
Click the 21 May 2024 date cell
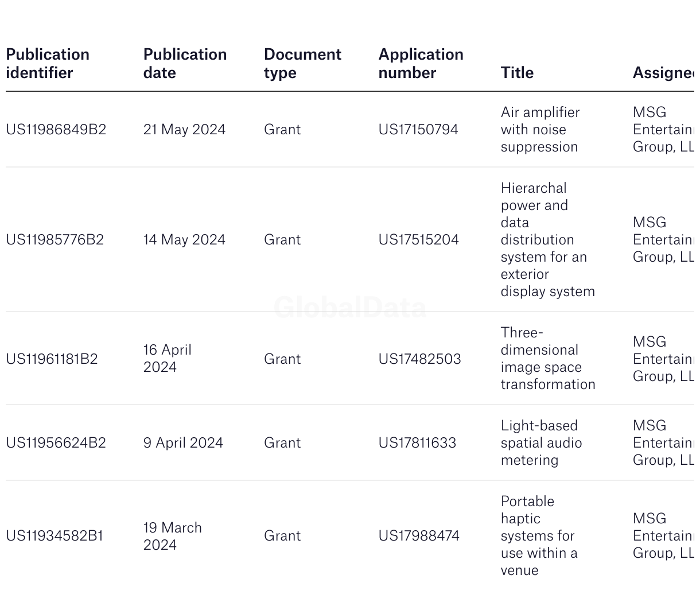(184, 130)
